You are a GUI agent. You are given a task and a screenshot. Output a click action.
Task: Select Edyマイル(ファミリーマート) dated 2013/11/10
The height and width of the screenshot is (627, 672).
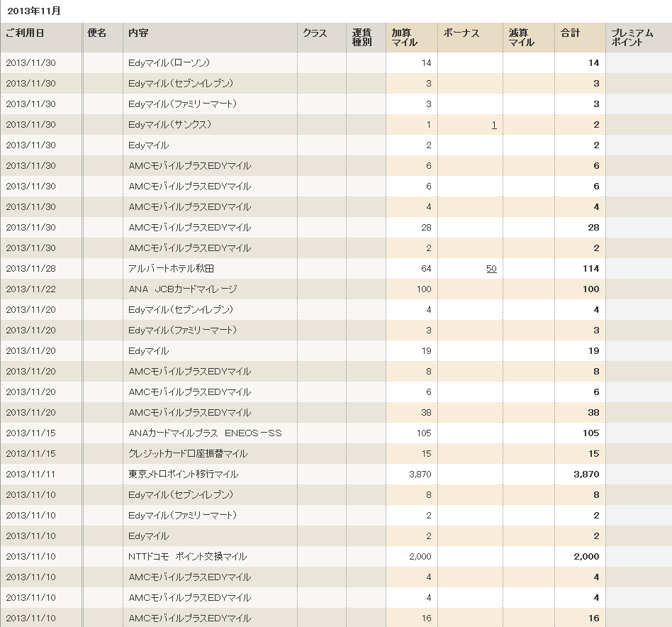point(182,516)
